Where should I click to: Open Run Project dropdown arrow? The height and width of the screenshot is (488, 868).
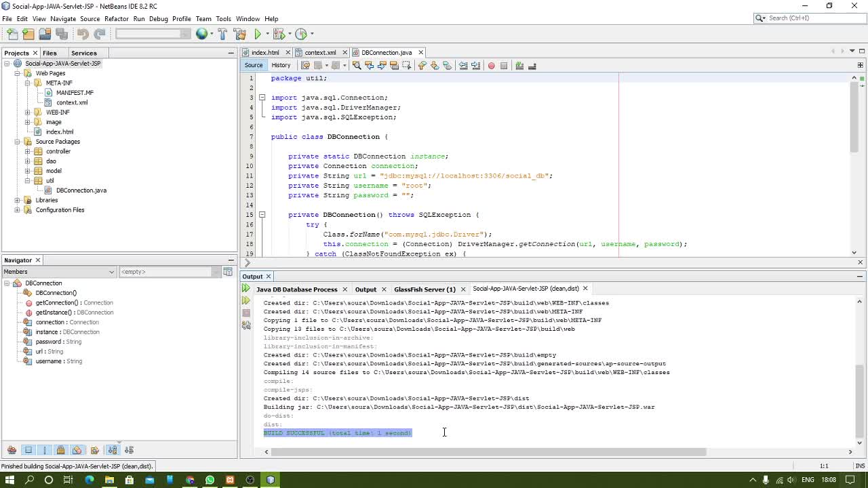click(267, 34)
